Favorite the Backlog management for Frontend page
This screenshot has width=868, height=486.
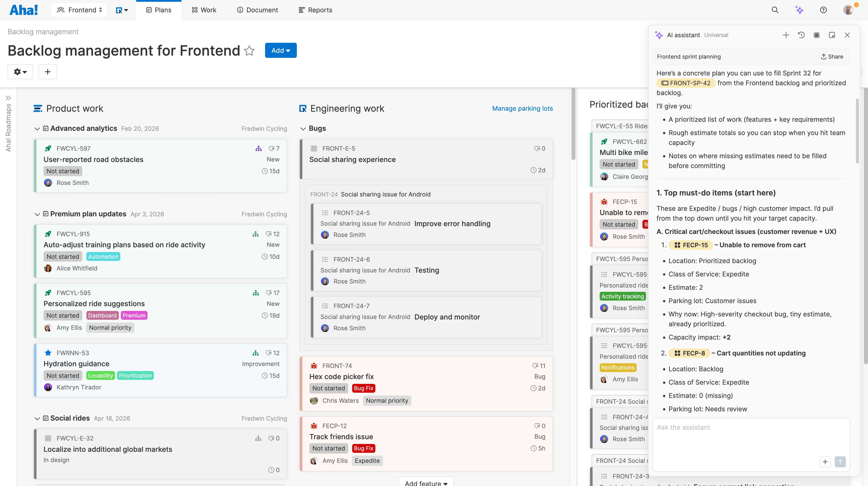249,51
